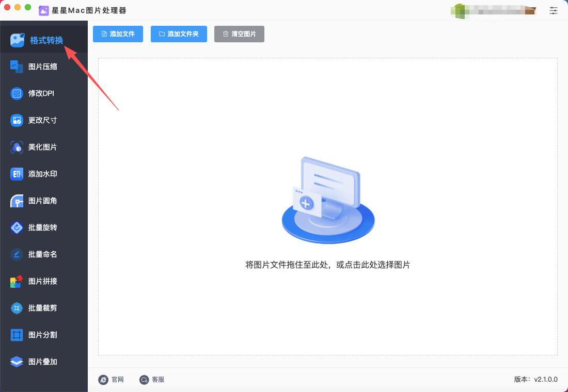Screen dimensions: 568x392
Task: Select the 格式转换 menu label
Action: [46, 40]
